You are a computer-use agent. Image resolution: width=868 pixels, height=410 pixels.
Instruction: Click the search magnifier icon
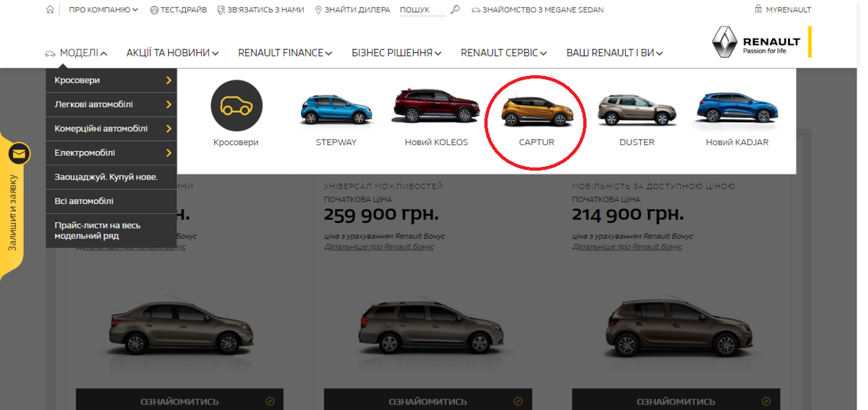point(455,9)
